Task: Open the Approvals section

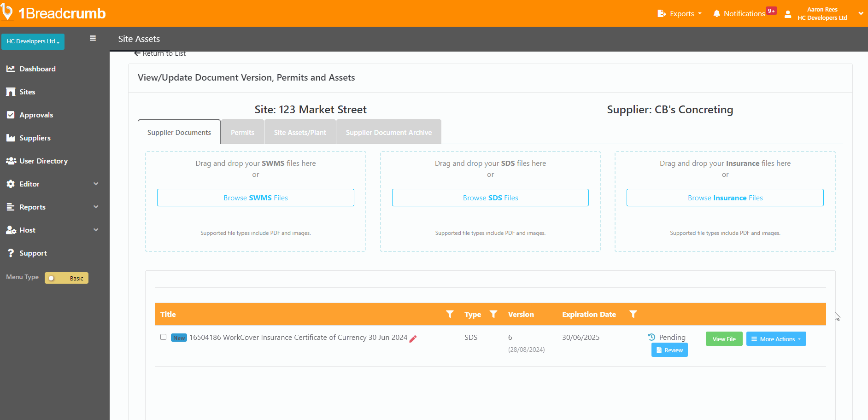Action: pos(36,115)
